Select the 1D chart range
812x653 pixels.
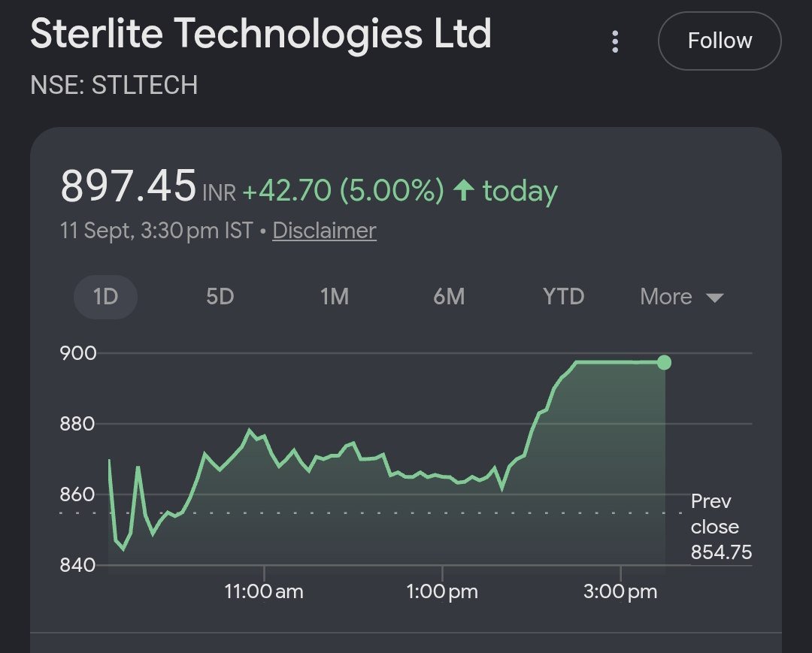tap(106, 297)
